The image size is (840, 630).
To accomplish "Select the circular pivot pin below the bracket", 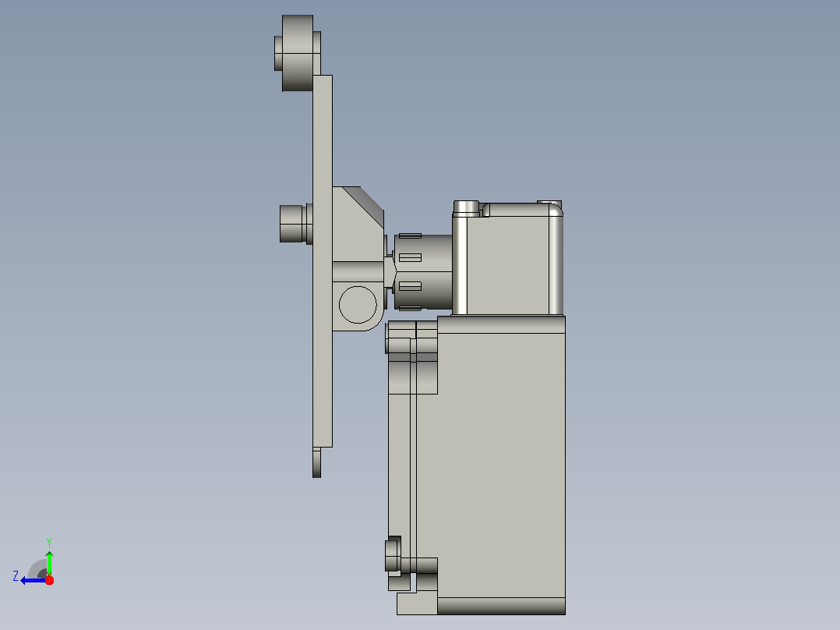I will point(358,305).
